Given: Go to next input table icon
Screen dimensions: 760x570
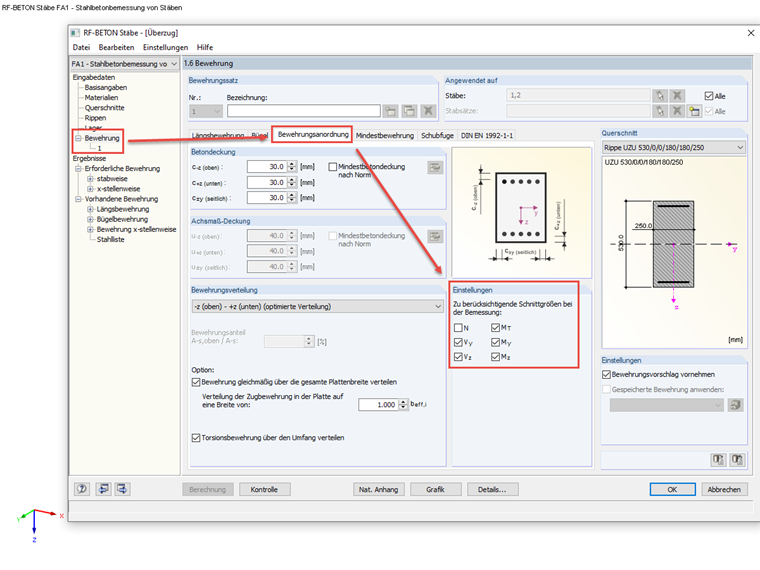Looking at the screenshot, I should [x=123, y=489].
